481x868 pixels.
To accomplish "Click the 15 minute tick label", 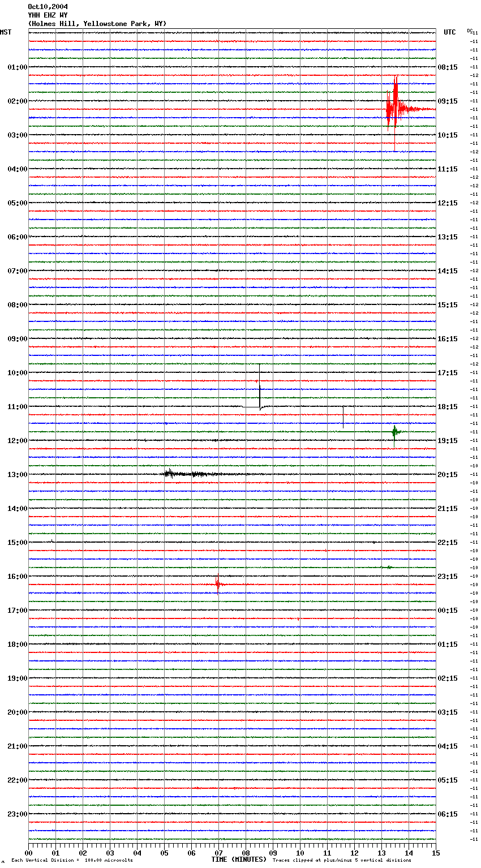I will pos(436,853).
